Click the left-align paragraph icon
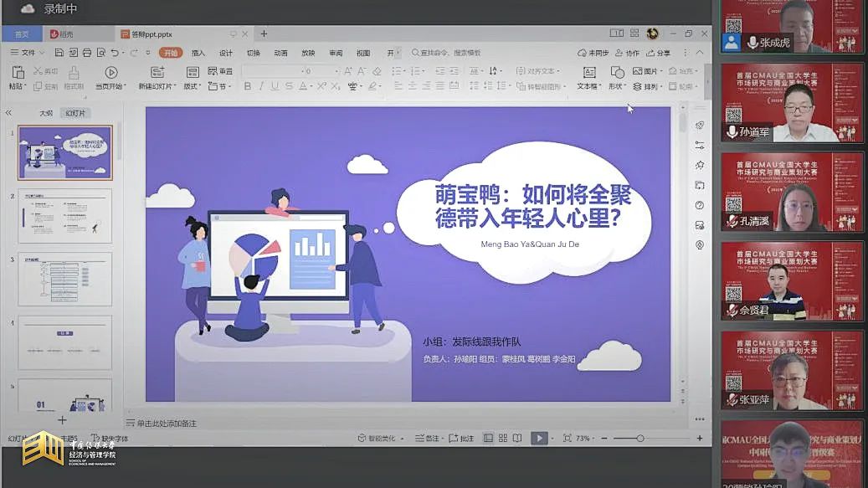 point(398,86)
